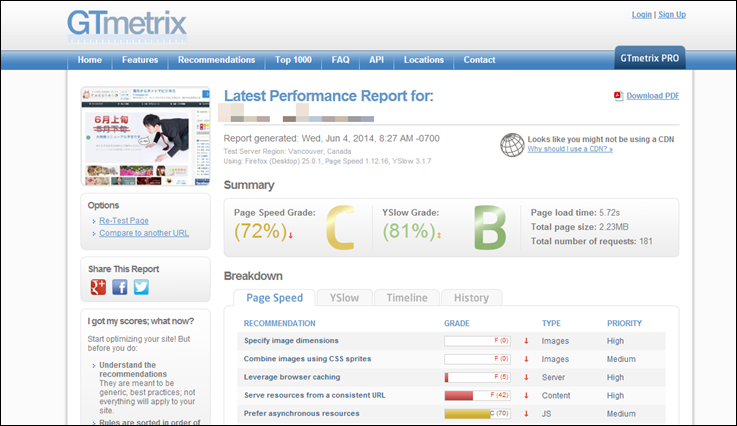Click the PDF icon beside Download PDF
The image size is (737, 426).
(618, 96)
